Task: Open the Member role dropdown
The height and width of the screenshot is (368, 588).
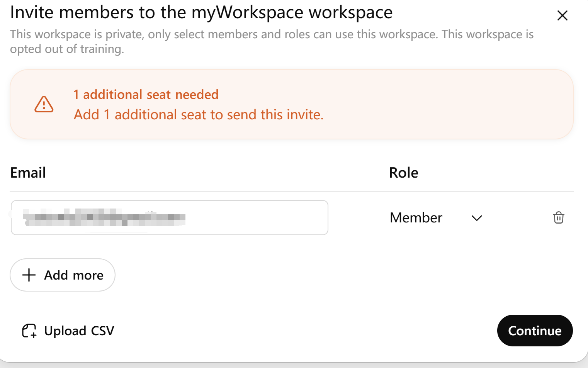Action: [x=436, y=218]
